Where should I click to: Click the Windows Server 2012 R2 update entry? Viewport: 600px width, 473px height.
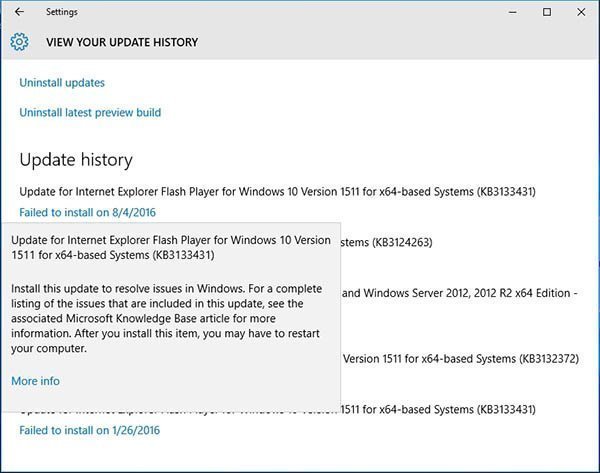(x=460, y=293)
